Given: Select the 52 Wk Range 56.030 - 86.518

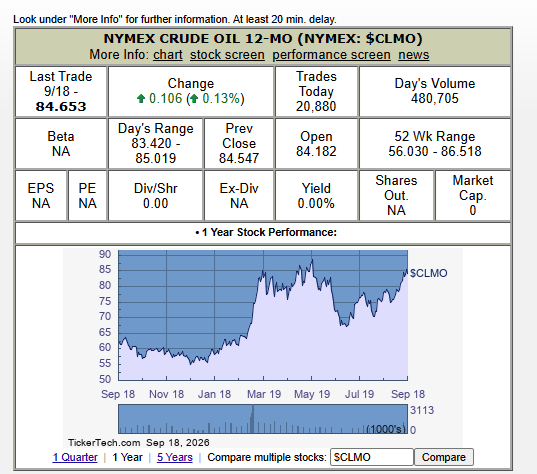Looking at the screenshot, I should pos(435,151).
